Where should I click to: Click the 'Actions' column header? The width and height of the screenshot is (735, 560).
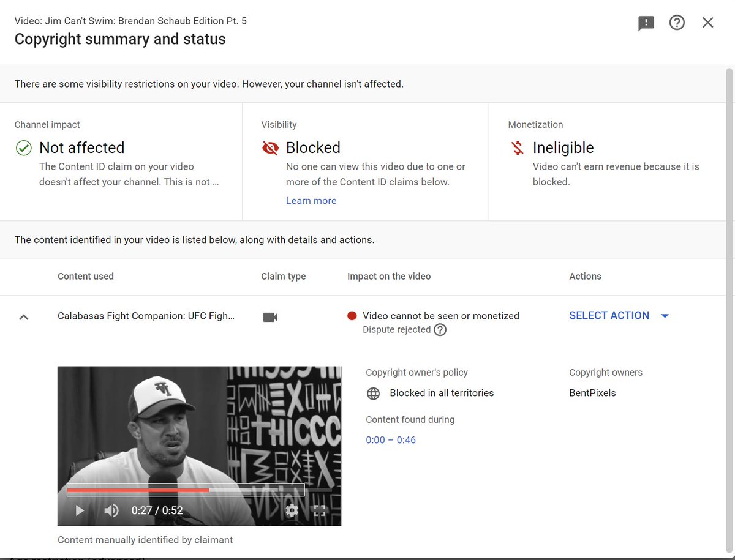[585, 276]
